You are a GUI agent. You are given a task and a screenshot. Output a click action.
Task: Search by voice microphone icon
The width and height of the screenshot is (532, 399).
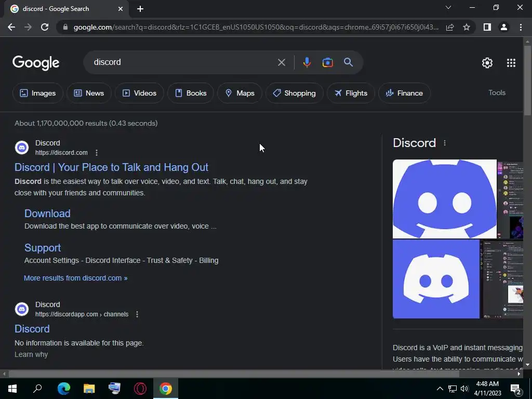[307, 62]
